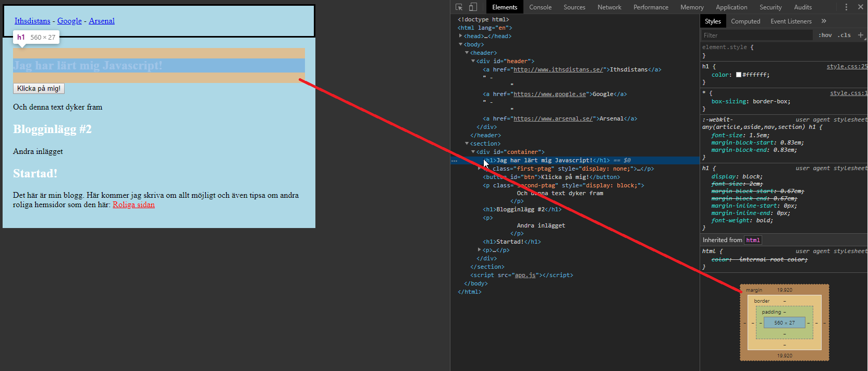Click the arsenal.se href in DOM
The image size is (868, 371).
click(553, 118)
